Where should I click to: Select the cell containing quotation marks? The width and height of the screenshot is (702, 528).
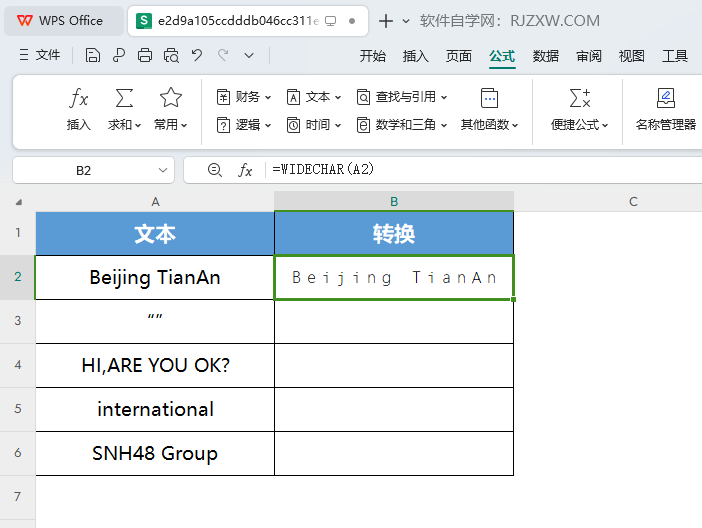pos(155,321)
